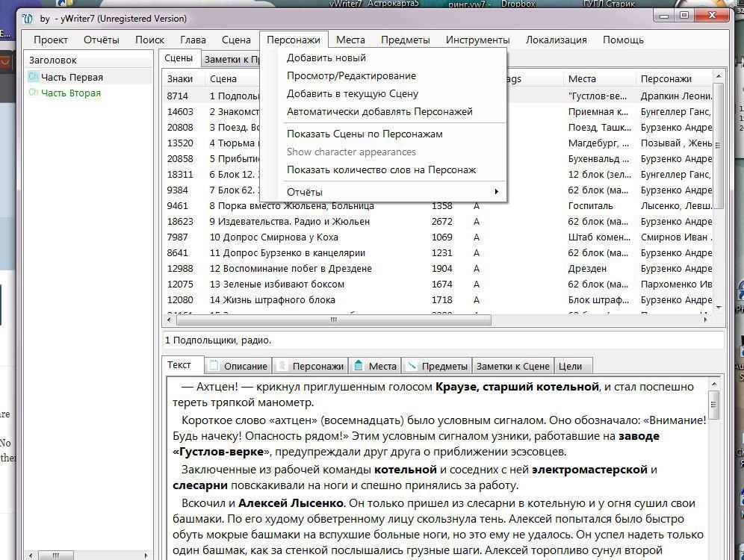Click the Ch icon beside Часть Вторая
Image resolution: width=744 pixels, height=560 pixels.
(x=34, y=93)
